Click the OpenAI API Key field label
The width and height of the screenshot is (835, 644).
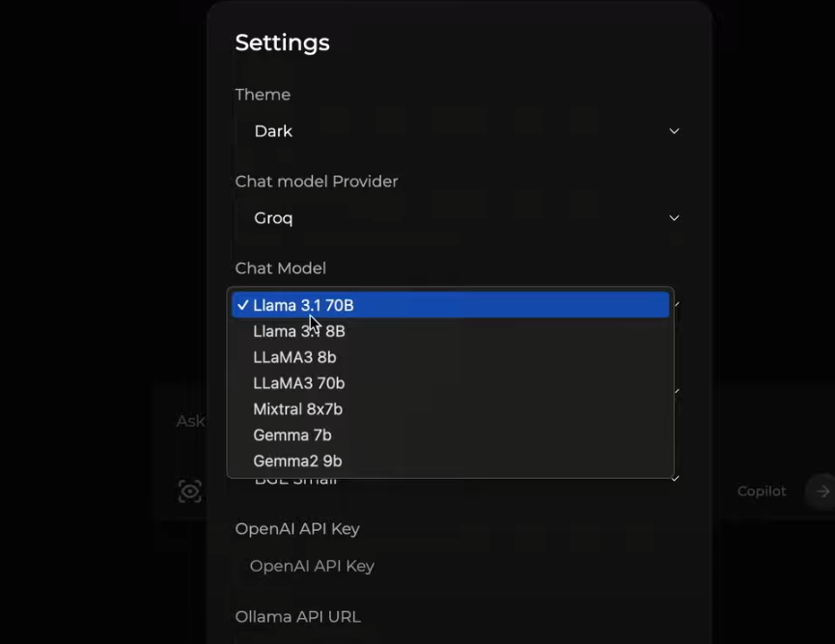pos(297,529)
